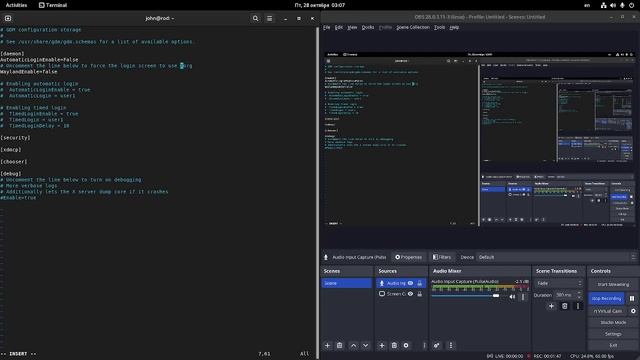Open system network tray icon
The width and height of the screenshot is (640, 360).
(x=603, y=5)
